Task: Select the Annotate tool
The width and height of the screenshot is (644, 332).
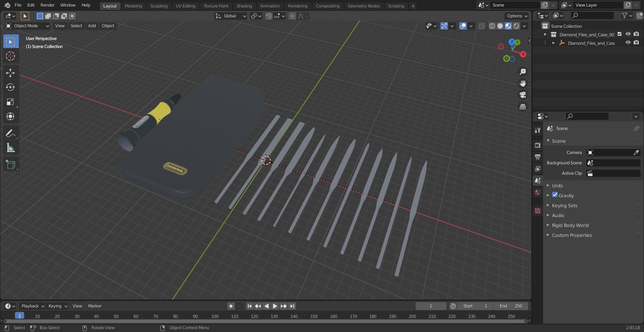Action: tap(10, 134)
